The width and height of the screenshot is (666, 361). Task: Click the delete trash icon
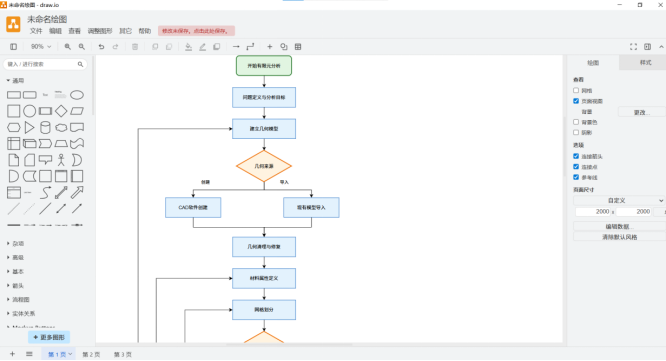pyautogui.click(x=135, y=47)
